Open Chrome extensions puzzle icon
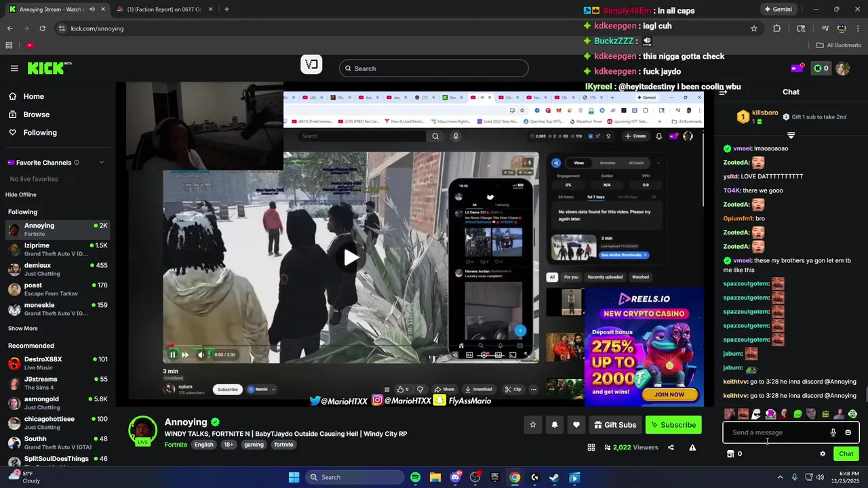This screenshot has width=868, height=488. 777,28
